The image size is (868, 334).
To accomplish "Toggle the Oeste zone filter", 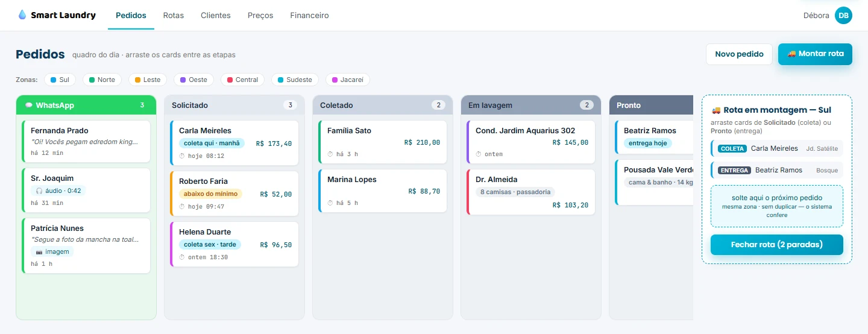I will (193, 80).
